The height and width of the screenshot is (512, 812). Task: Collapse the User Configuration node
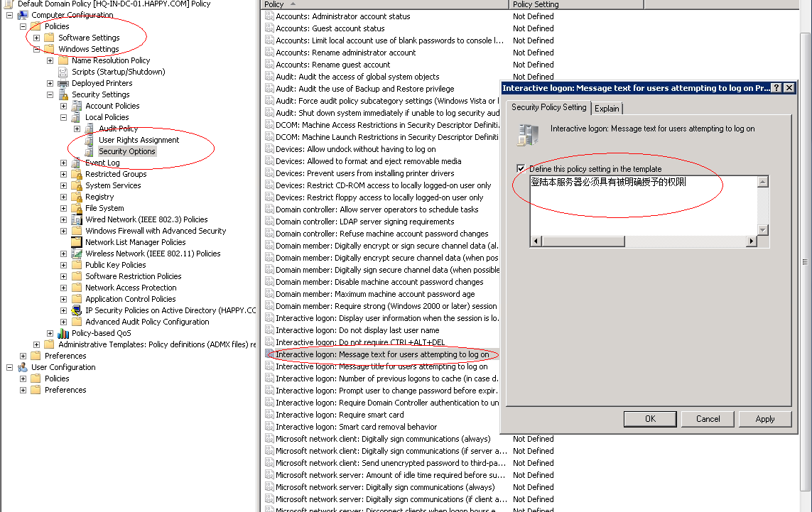(9, 368)
